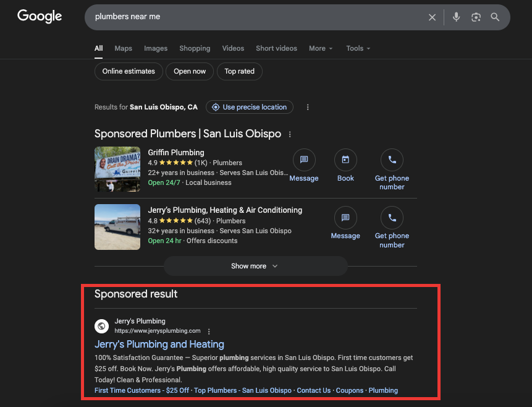The width and height of the screenshot is (532, 407).
Task: Open Jerry's Plumbing, Heating & Air Conditioning listing
Action: point(225,210)
